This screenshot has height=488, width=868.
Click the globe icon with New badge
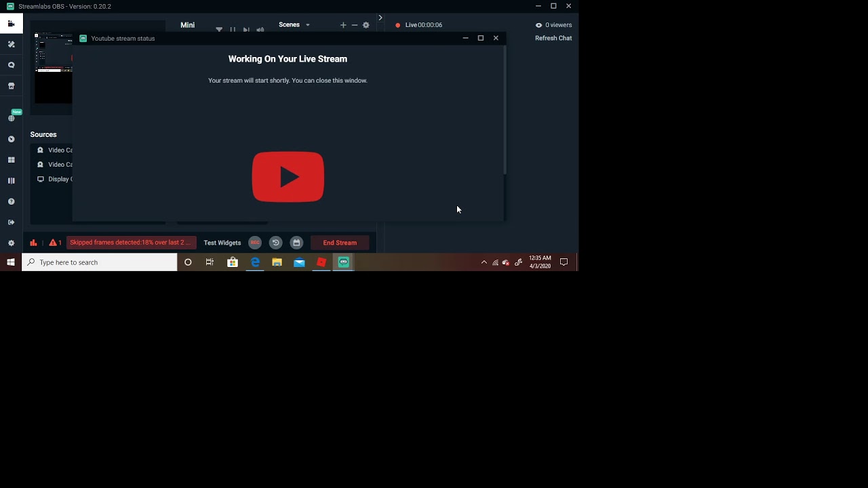pos(11,118)
